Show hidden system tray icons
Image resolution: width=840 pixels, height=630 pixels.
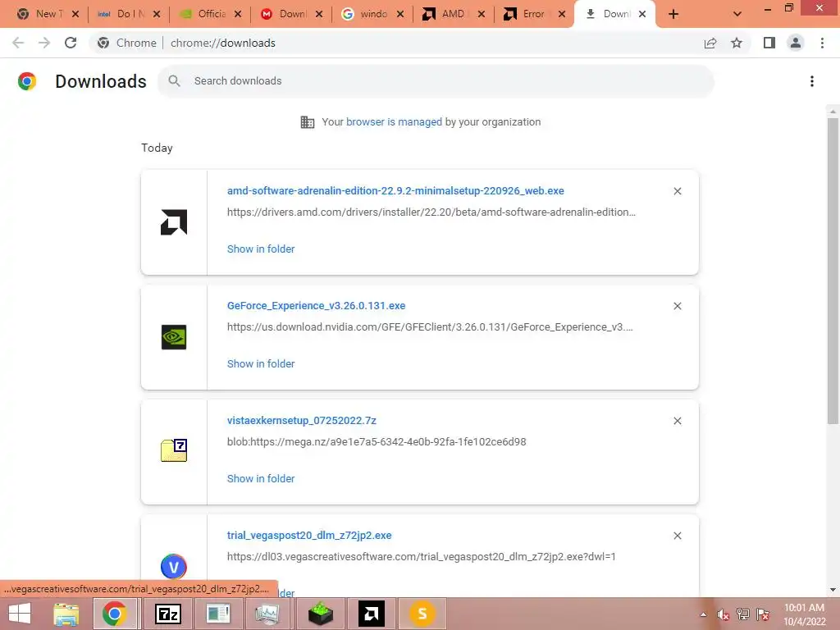[703, 614]
